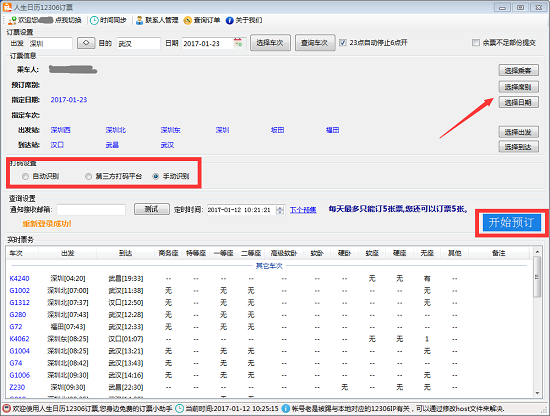Click the 深圳北 departure station link

point(115,130)
